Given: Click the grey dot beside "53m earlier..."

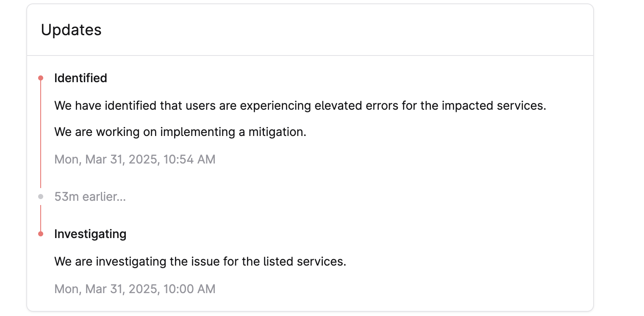Looking at the screenshot, I should [41, 197].
